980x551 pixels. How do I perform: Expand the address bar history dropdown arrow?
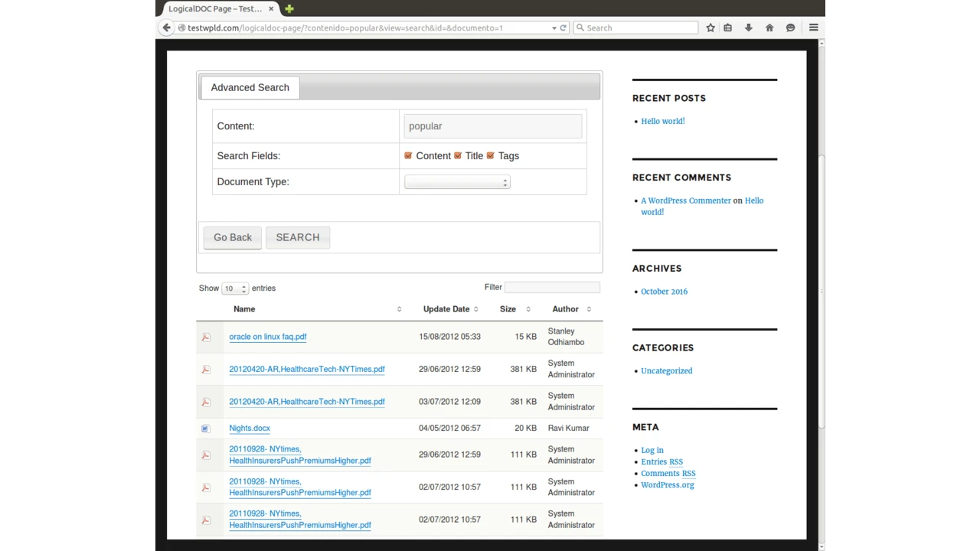554,28
